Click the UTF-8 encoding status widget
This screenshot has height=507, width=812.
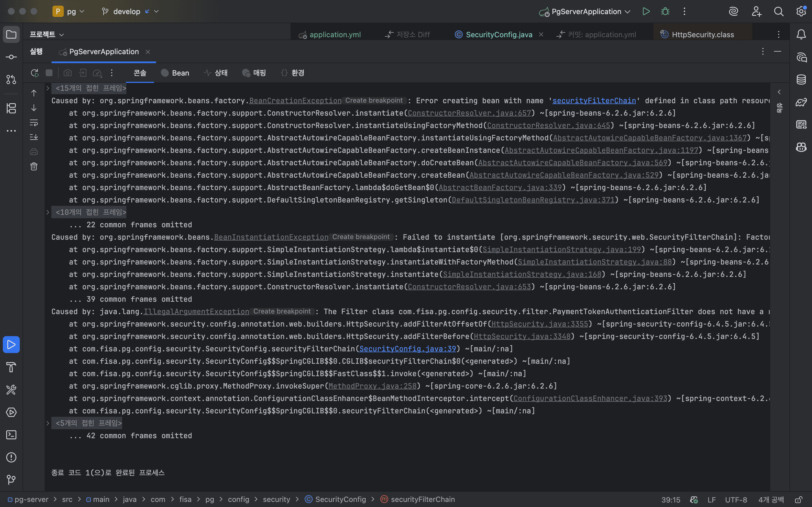tap(736, 499)
